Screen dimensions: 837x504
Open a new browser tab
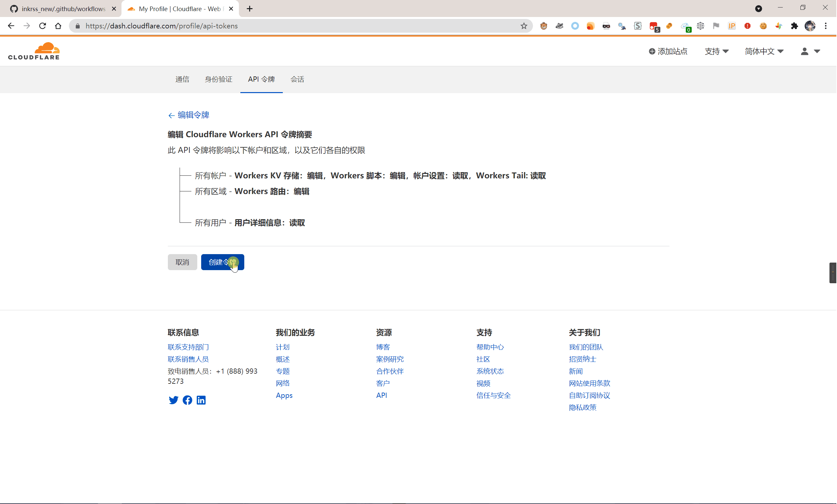pos(249,9)
